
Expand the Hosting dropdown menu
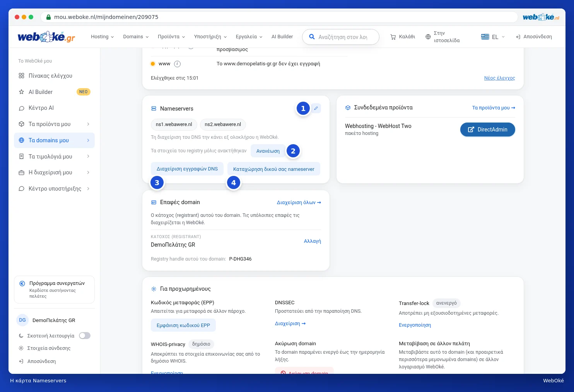tap(102, 37)
